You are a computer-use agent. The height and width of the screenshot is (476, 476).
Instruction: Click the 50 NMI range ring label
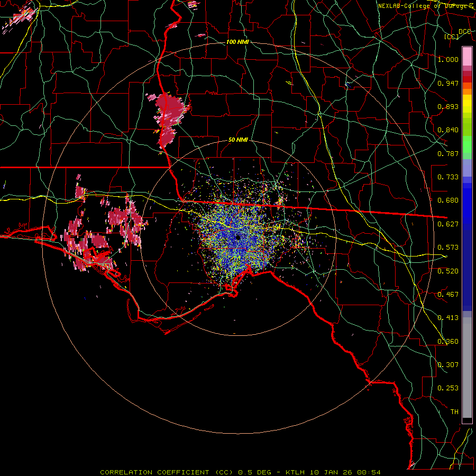pyautogui.click(x=238, y=140)
